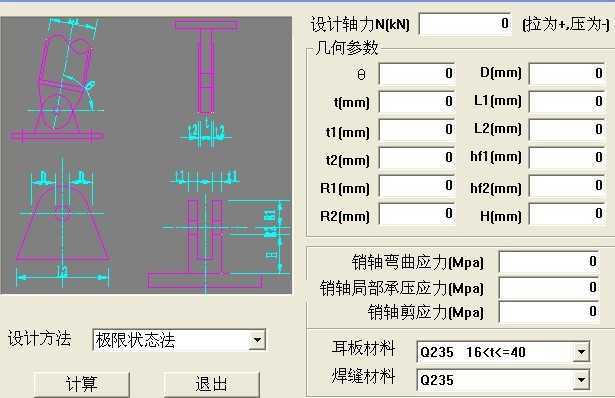The width and height of the screenshot is (615, 398).
Task: Click the L1(mm) input field
Action: coord(567,102)
